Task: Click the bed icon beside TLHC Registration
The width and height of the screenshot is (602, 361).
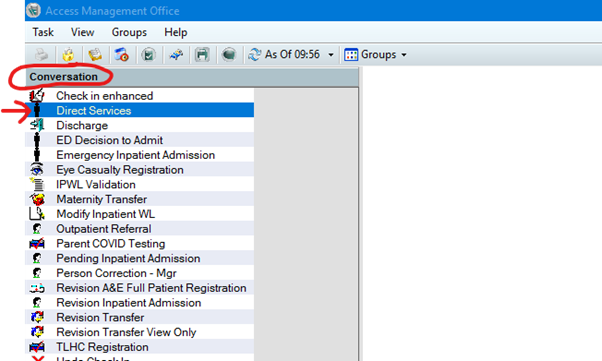Action: (37, 347)
